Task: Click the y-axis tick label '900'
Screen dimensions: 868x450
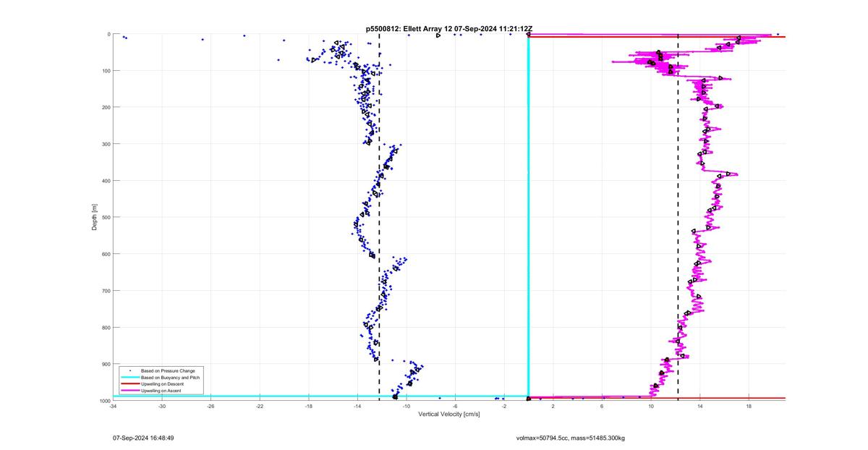Action: (x=105, y=364)
